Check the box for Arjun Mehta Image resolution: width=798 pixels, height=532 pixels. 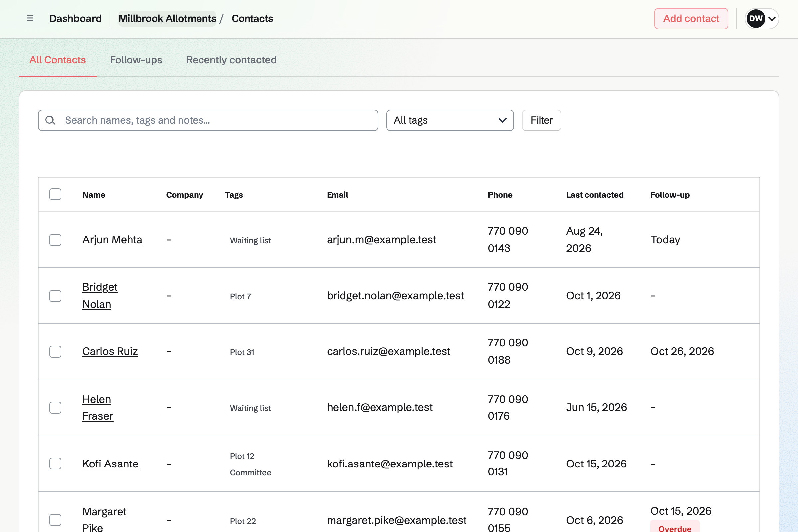(x=55, y=240)
